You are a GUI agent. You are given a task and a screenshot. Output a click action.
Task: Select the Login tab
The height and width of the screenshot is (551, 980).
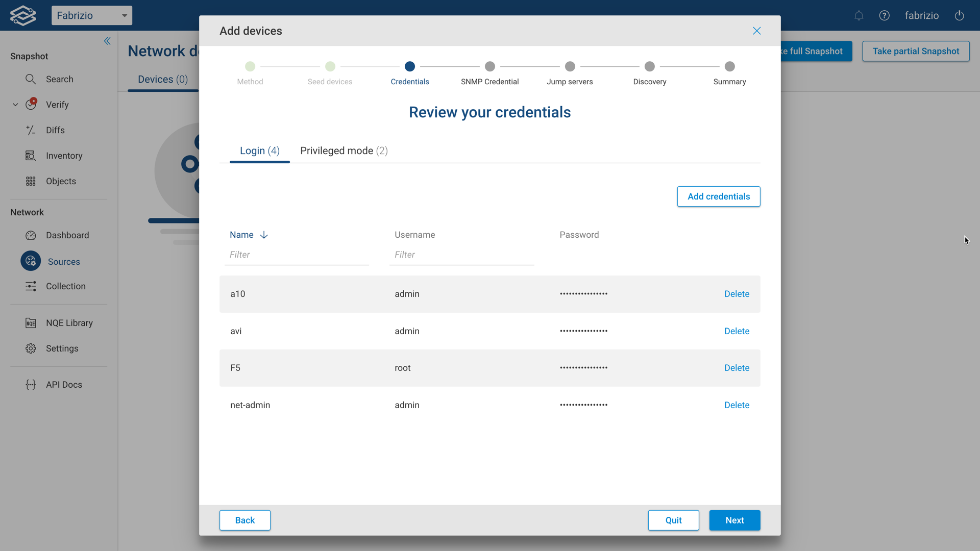point(259,151)
